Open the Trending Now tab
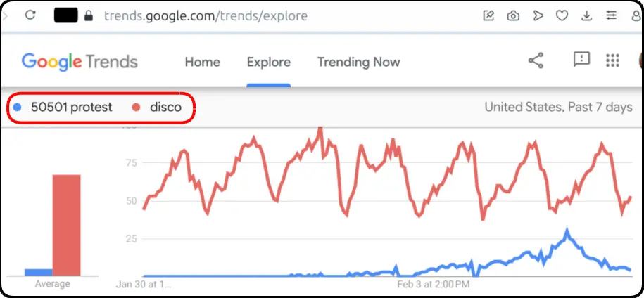 pos(358,62)
